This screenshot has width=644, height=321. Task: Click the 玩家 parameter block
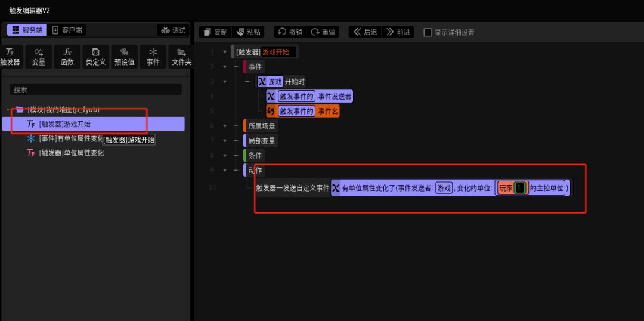point(513,188)
